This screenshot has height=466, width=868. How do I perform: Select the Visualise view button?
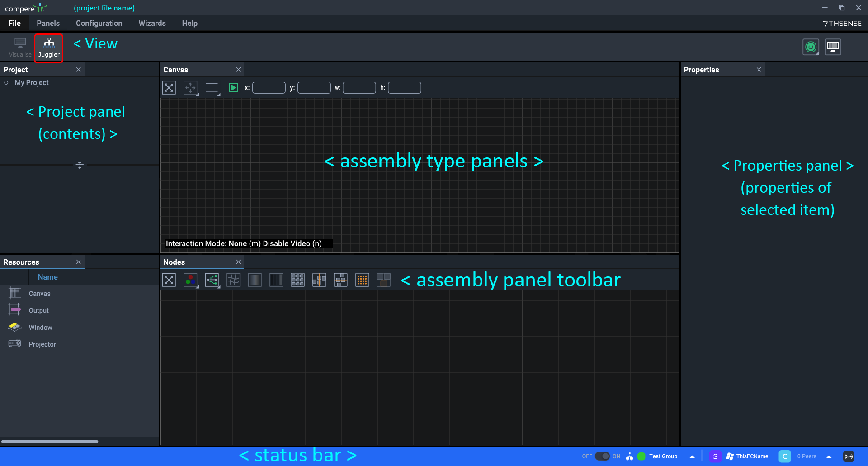pos(20,48)
